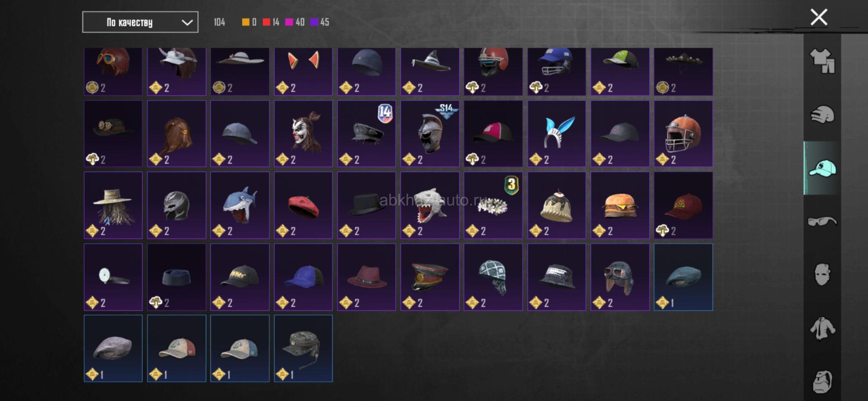
Task: Open the outfit sets category icon
Action: [822, 61]
